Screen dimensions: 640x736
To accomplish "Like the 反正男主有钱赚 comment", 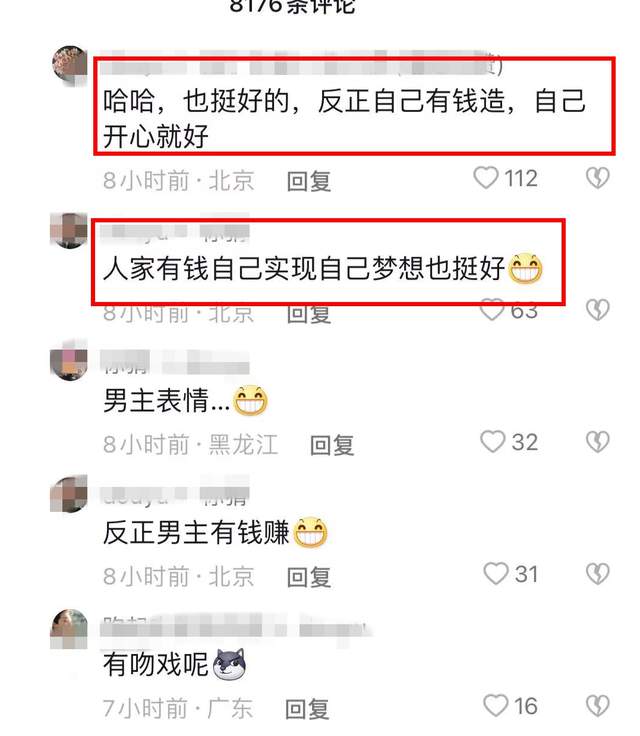I will tap(496, 574).
